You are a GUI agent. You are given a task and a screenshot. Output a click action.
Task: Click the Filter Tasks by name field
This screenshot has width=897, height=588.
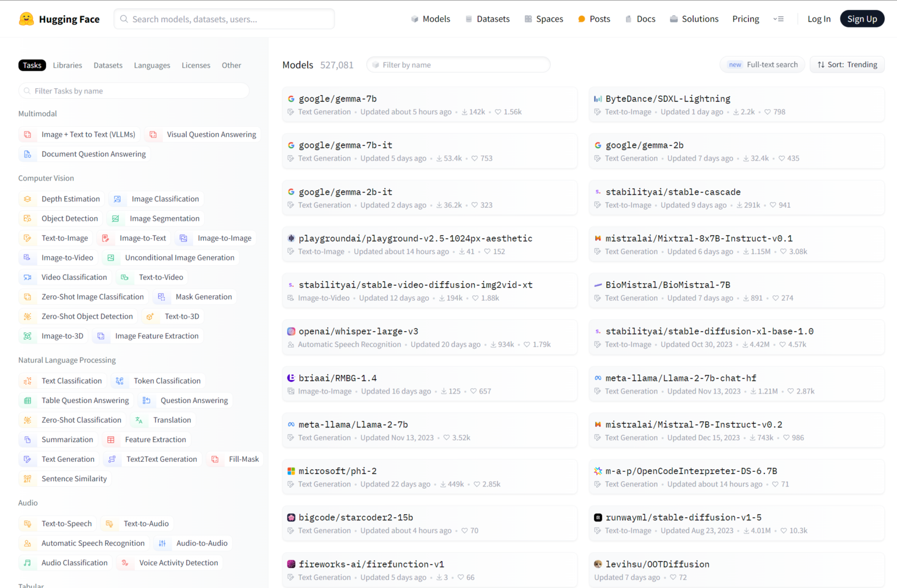coord(133,91)
